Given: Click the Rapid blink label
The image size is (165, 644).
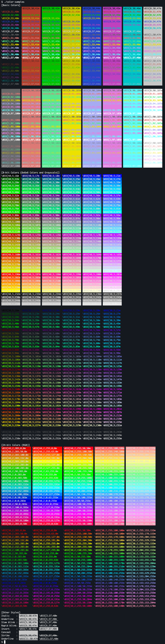Looking at the screenshot, I should [x=8, y=625].
